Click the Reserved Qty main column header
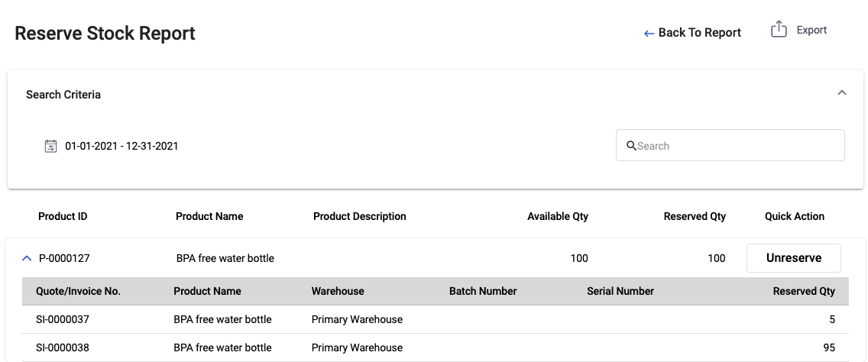 point(695,216)
